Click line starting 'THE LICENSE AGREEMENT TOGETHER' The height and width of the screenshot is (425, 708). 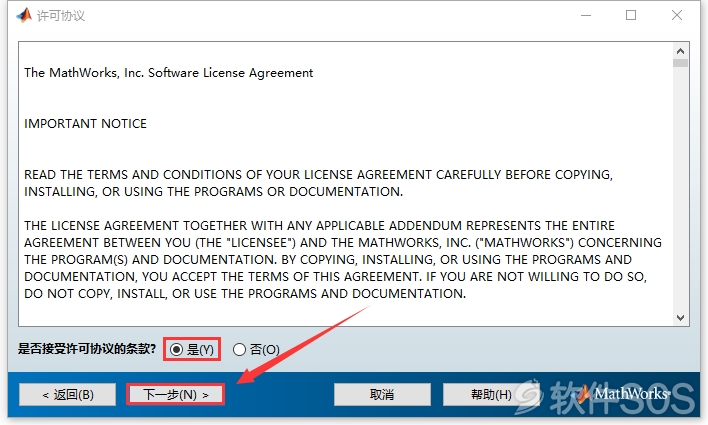click(x=319, y=226)
